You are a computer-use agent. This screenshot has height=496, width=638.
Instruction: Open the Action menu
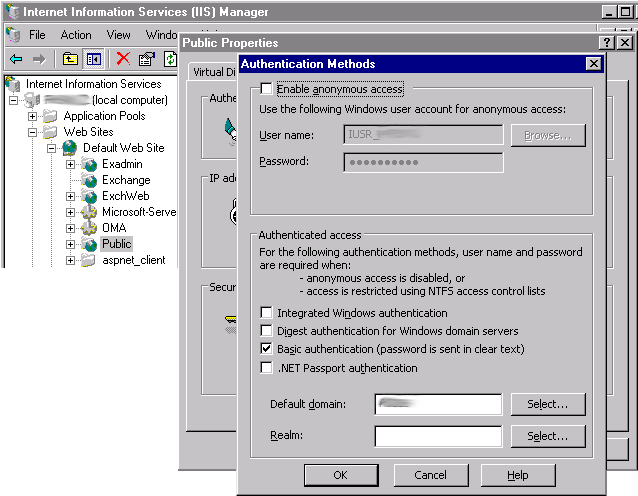coord(76,35)
